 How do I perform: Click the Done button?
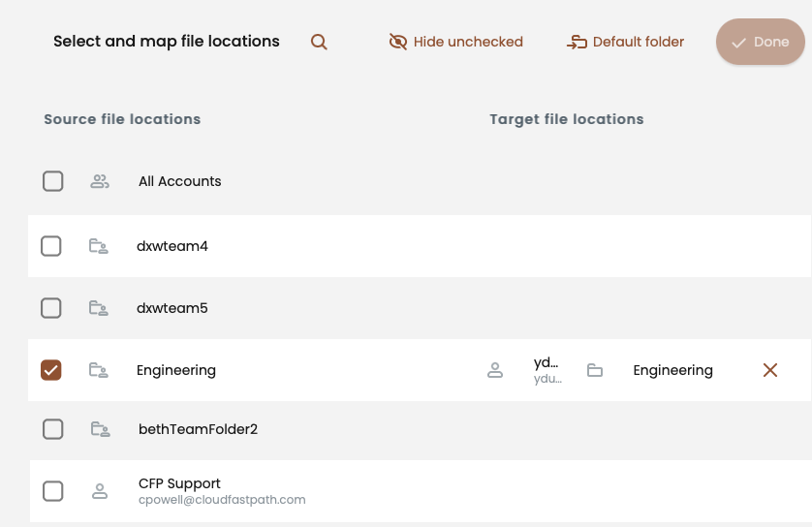point(761,42)
